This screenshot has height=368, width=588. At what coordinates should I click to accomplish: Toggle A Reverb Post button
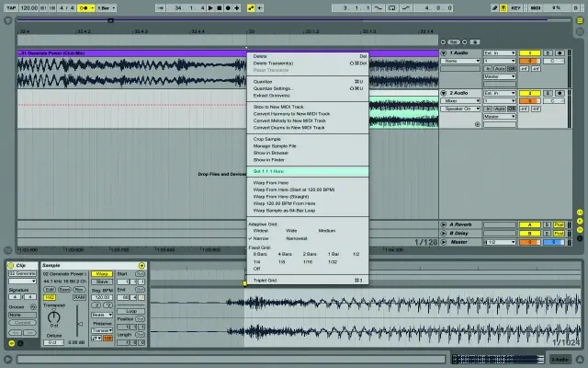coord(559,224)
